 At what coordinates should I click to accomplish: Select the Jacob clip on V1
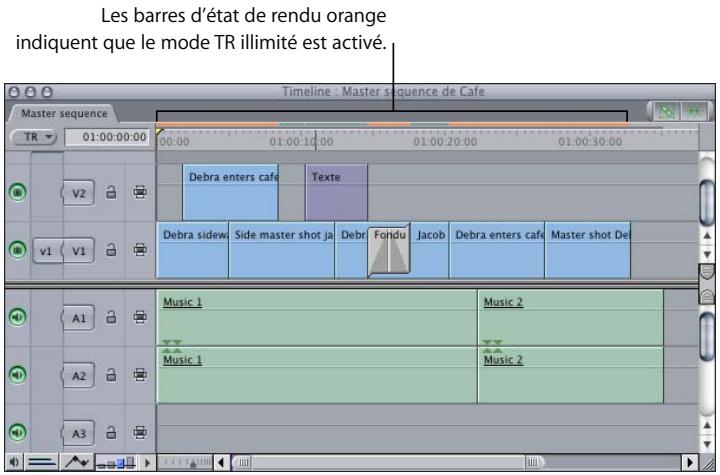point(430,250)
